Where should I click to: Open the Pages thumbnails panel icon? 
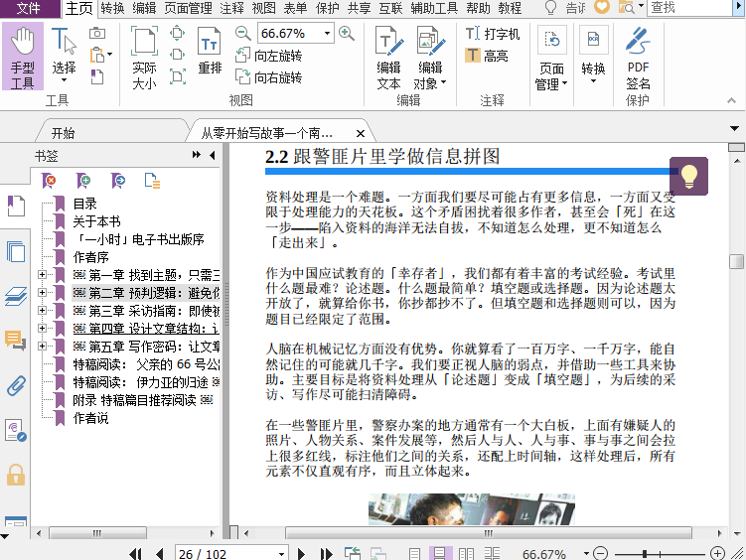click(x=16, y=251)
